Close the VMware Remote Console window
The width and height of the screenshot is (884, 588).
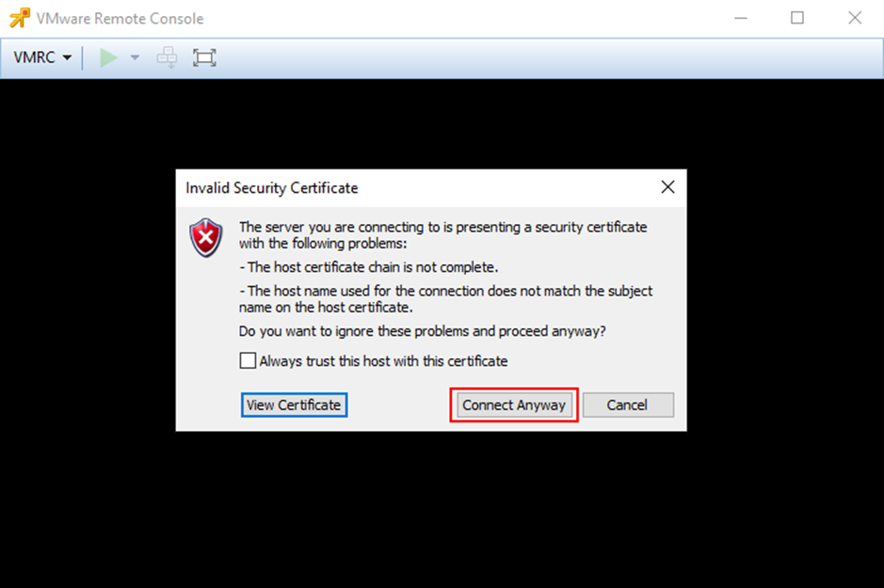click(855, 18)
